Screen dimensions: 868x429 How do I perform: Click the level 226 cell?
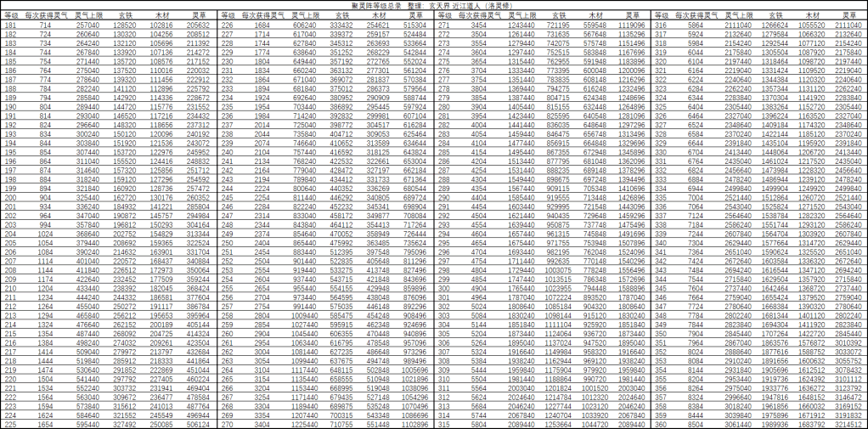pos(227,26)
